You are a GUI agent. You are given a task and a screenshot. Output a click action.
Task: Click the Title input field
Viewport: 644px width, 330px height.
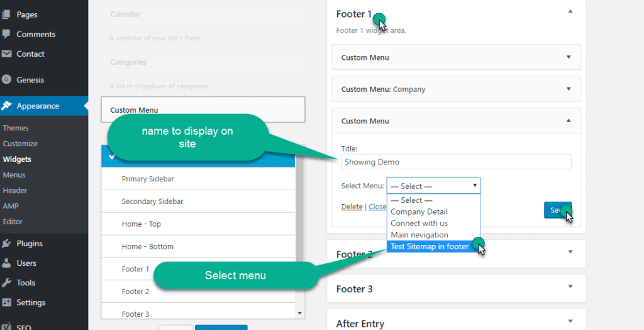coord(457,162)
